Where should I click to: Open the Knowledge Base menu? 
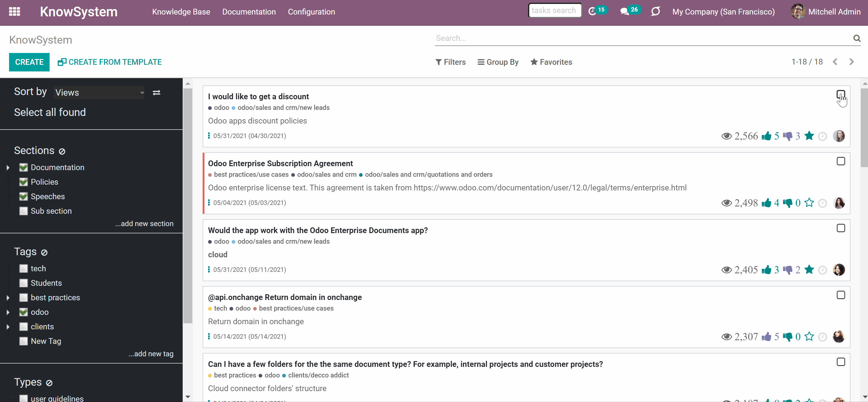181,12
